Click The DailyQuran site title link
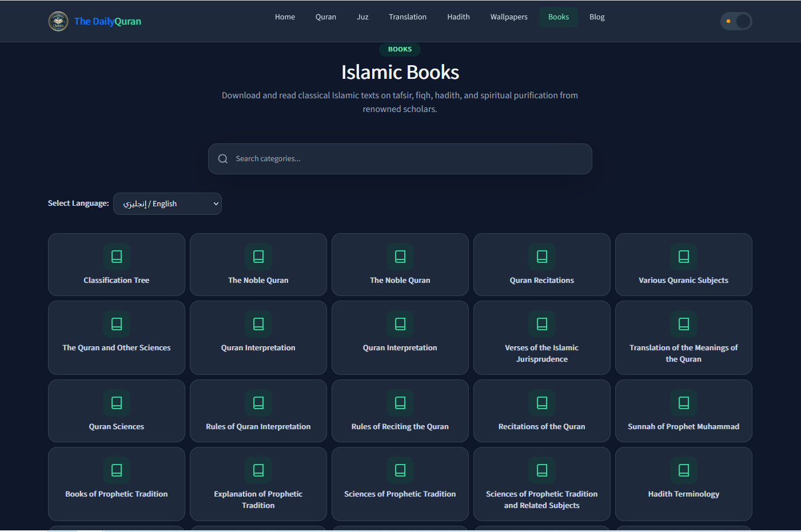 pyautogui.click(x=107, y=21)
